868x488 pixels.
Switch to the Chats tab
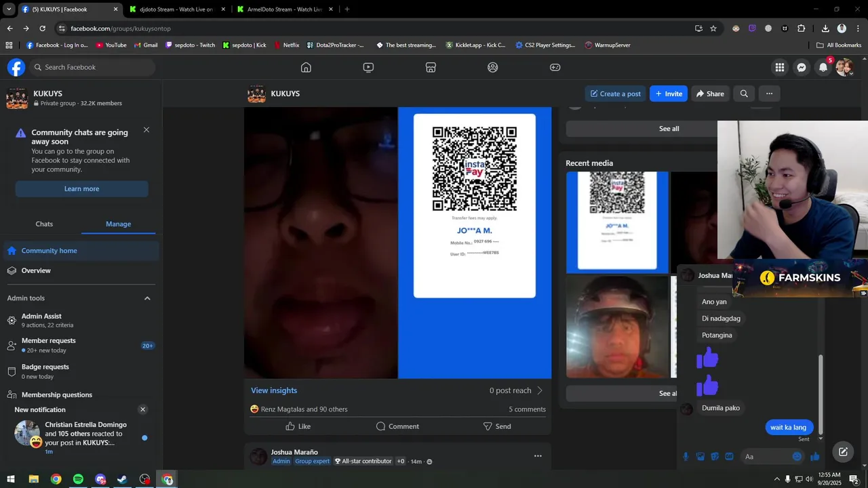pos(44,224)
